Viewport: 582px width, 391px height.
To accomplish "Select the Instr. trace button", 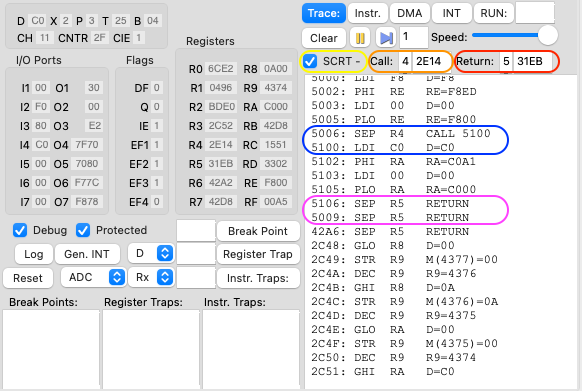I will pyautogui.click(x=367, y=13).
